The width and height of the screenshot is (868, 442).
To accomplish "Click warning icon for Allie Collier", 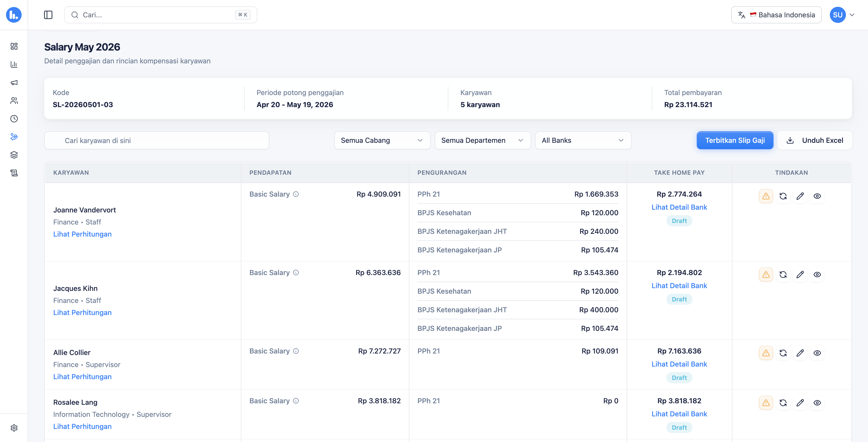I will 766,353.
